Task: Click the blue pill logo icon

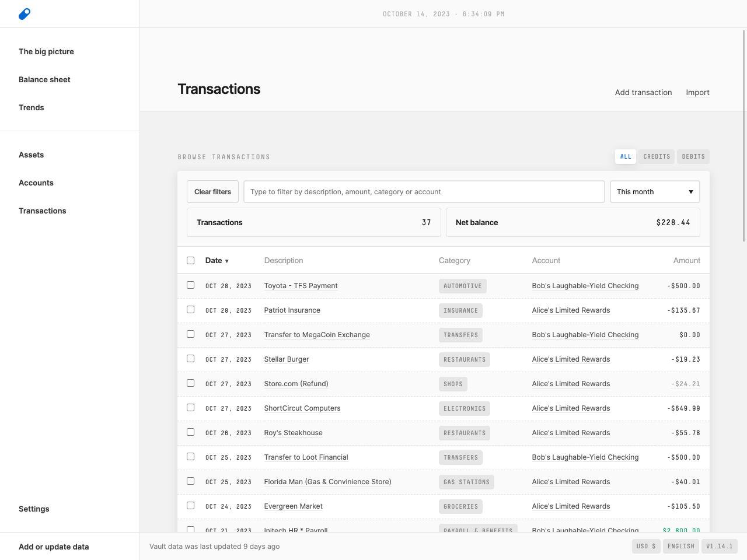Action: (x=25, y=14)
